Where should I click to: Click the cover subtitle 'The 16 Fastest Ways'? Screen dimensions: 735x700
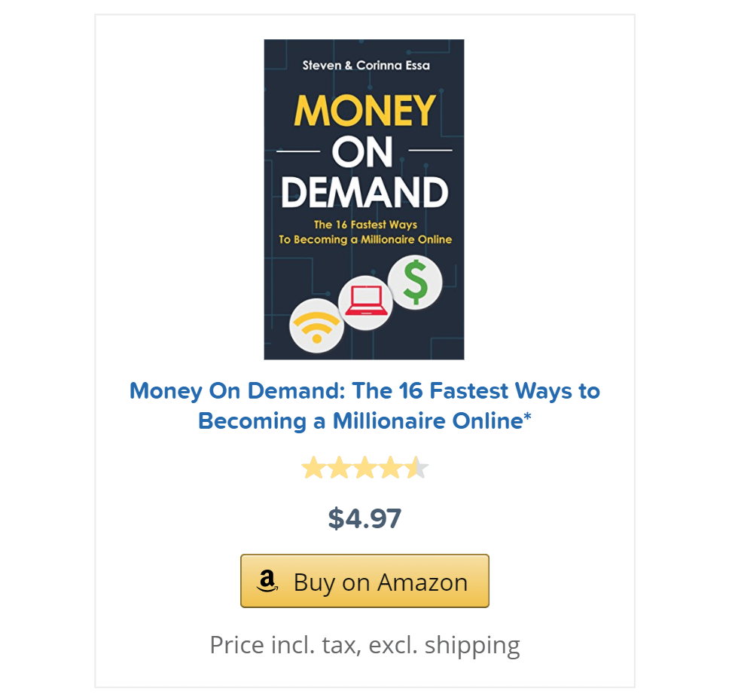[x=366, y=225]
